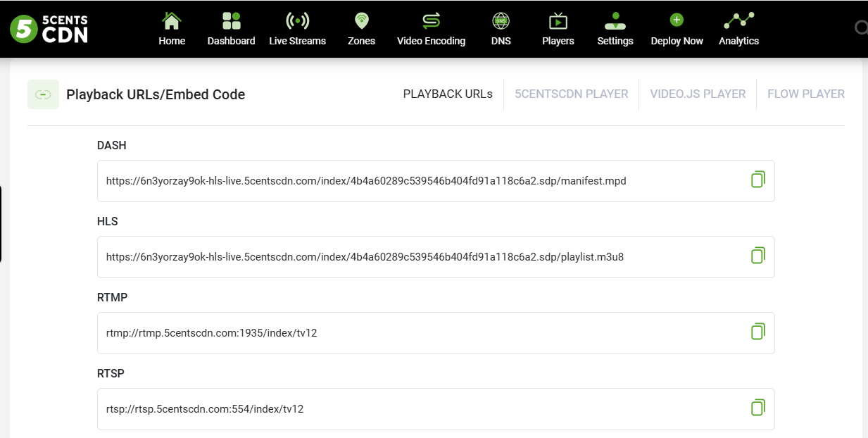The image size is (868, 438).
Task: Open the Video Encoding icon
Action: (x=431, y=20)
